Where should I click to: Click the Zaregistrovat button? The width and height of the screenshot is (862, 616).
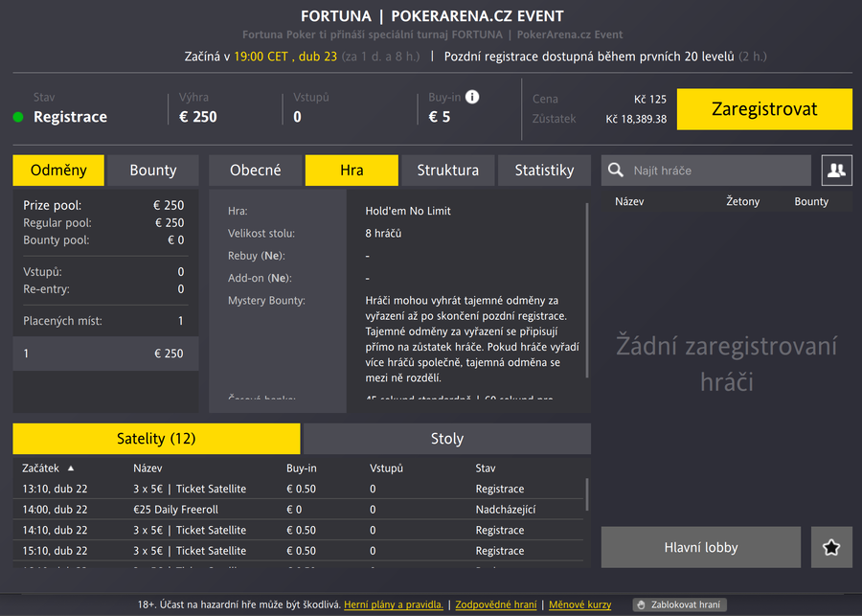[764, 109]
